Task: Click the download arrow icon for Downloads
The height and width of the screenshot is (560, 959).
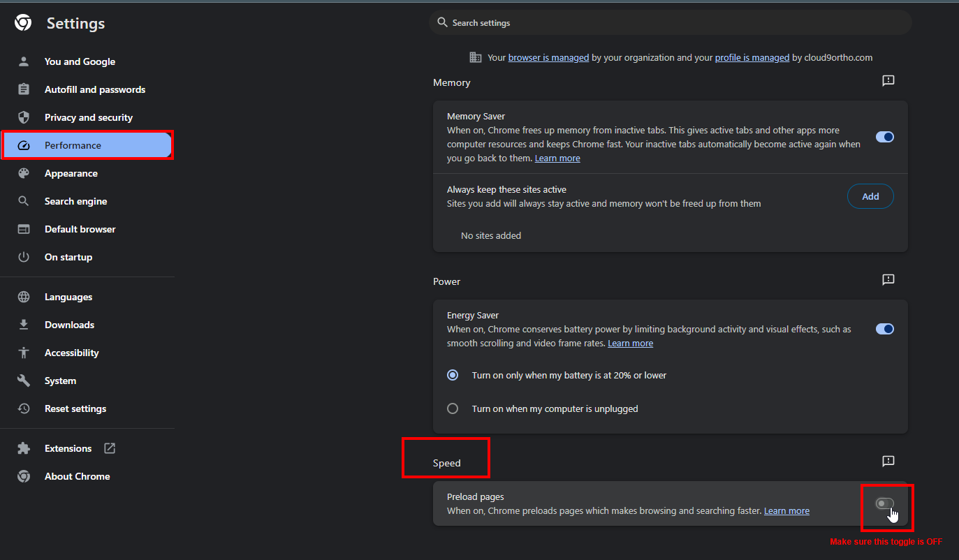Action: pos(24,325)
